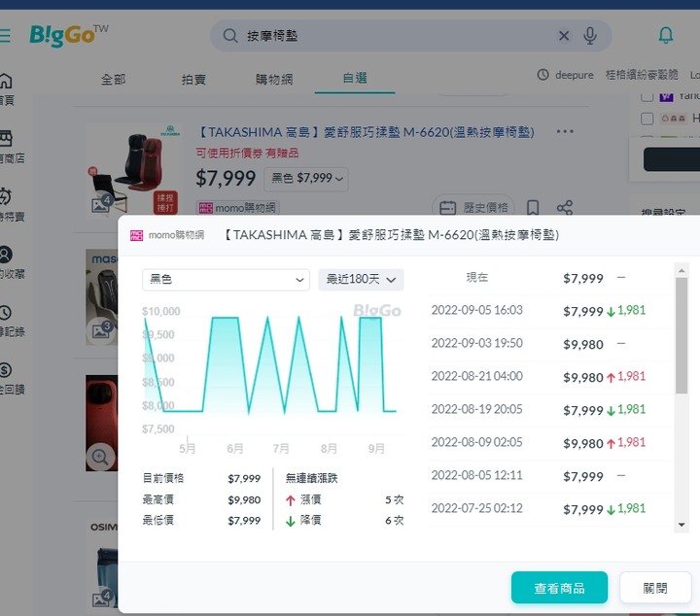Click the price history scrollbar thumb
The height and width of the screenshot is (616, 700).
pyautogui.click(x=682, y=335)
